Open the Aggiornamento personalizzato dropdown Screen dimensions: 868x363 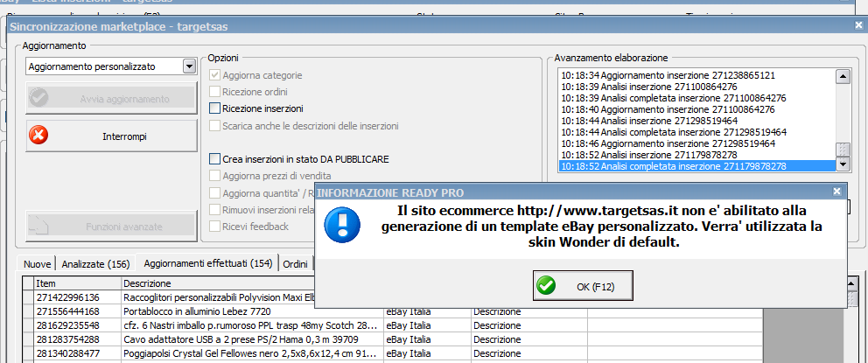coord(189,66)
